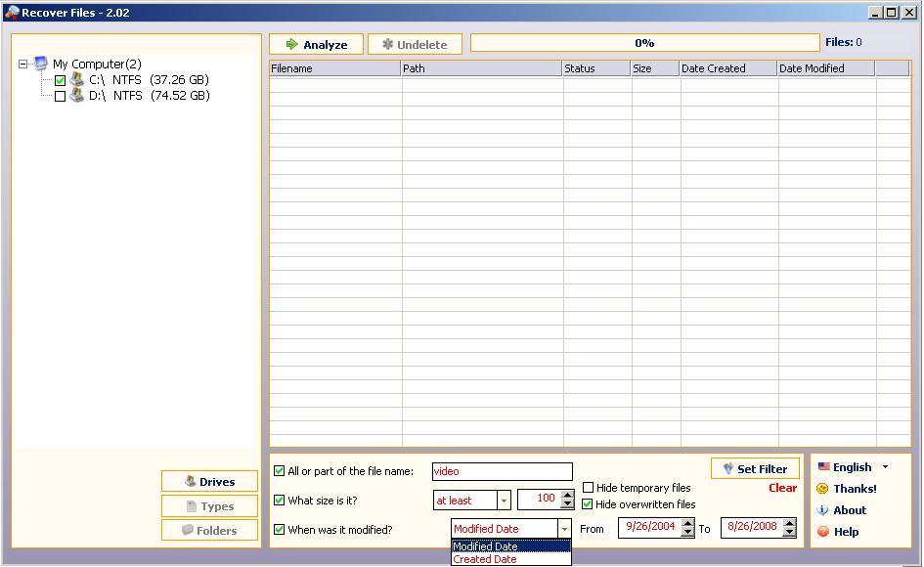The height and width of the screenshot is (567, 924).
Task: Select Created Date from the open list
Action: pyautogui.click(x=484, y=558)
